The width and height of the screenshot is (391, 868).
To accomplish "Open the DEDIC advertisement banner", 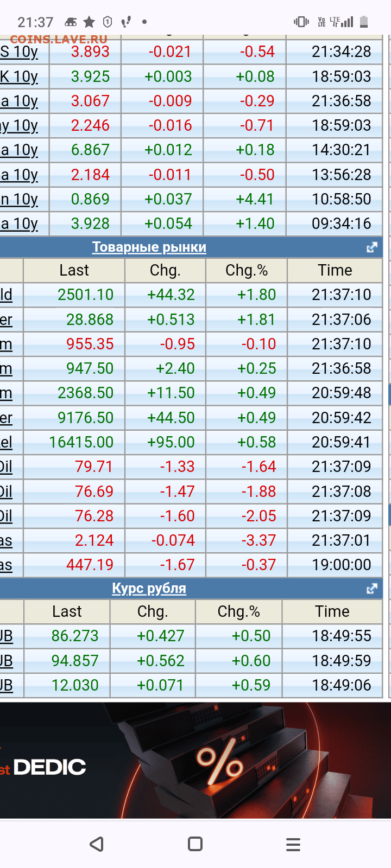I will [195, 761].
